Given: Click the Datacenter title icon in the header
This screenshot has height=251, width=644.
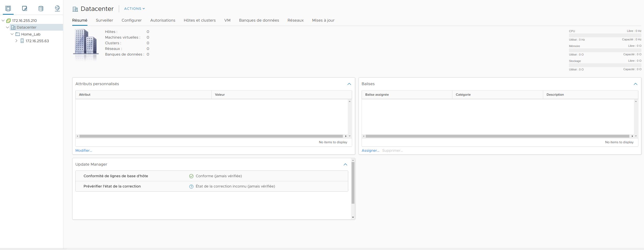Looking at the screenshot, I should point(75,9).
